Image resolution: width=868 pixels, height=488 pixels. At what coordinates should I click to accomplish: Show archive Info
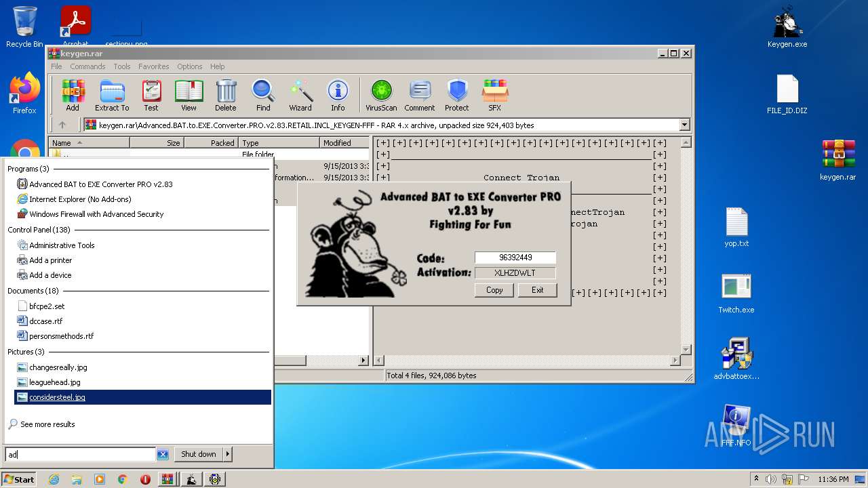338,96
